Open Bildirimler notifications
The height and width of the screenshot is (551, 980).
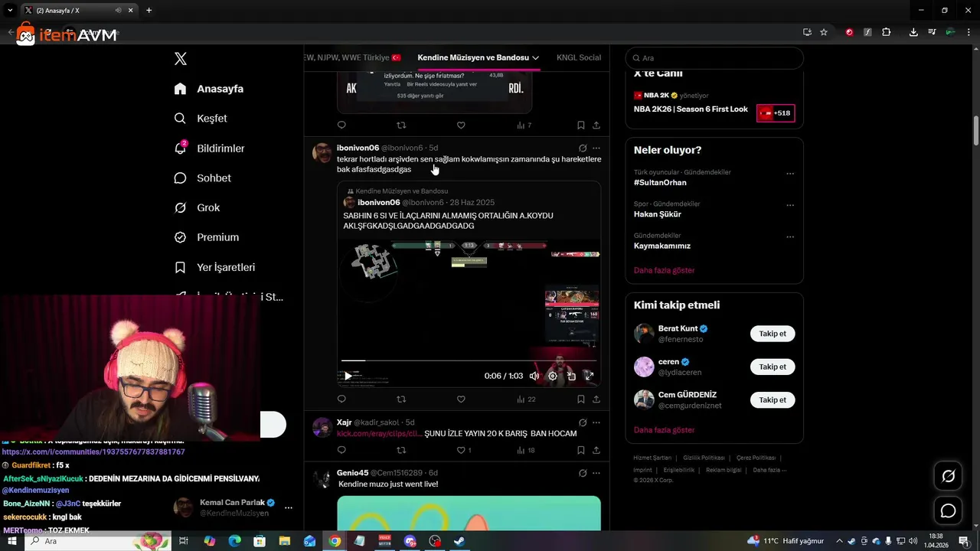[210, 148]
